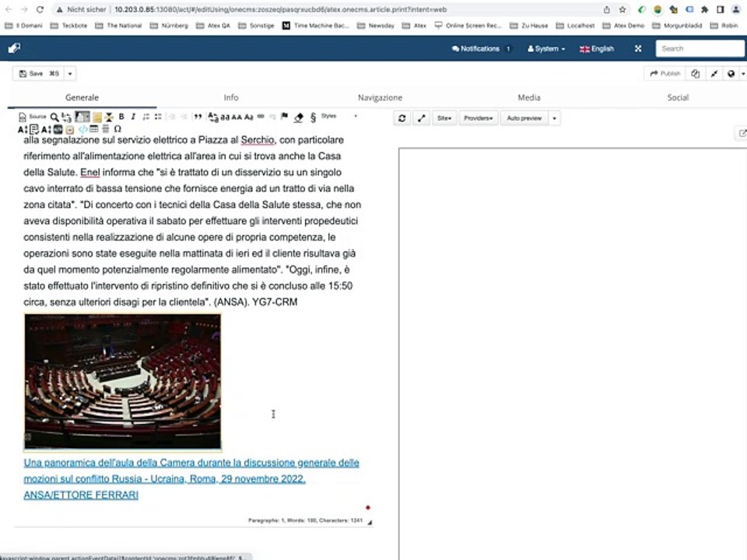Switch to the Generale tab
The width and height of the screenshot is (747, 560).
82,98
